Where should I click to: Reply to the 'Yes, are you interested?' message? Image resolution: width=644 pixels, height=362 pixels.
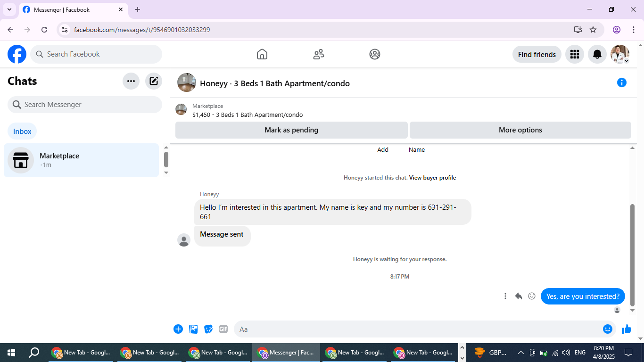pos(519,296)
